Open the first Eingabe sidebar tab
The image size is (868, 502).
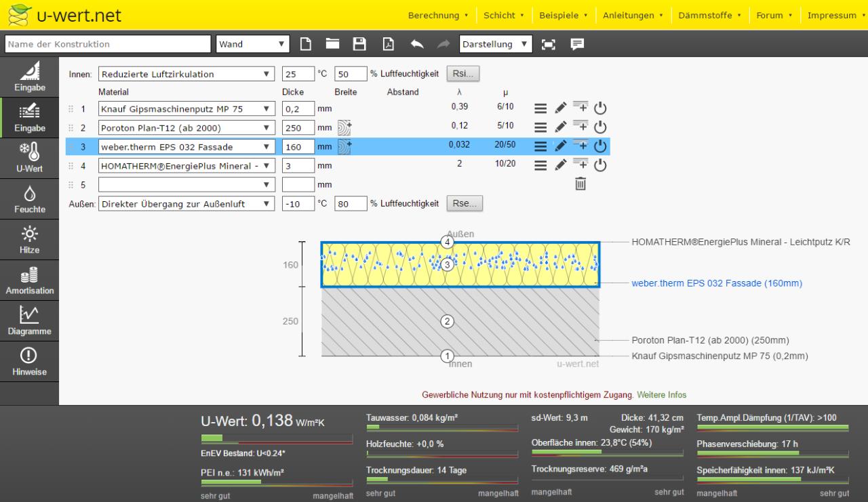point(29,77)
